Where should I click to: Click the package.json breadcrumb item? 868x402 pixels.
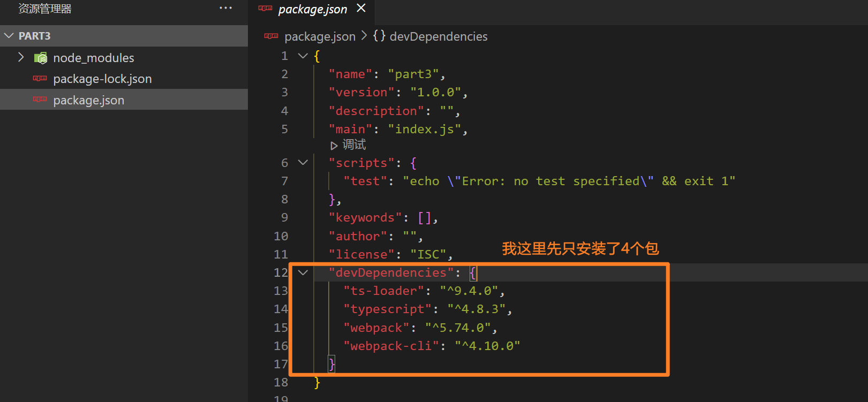[320, 36]
